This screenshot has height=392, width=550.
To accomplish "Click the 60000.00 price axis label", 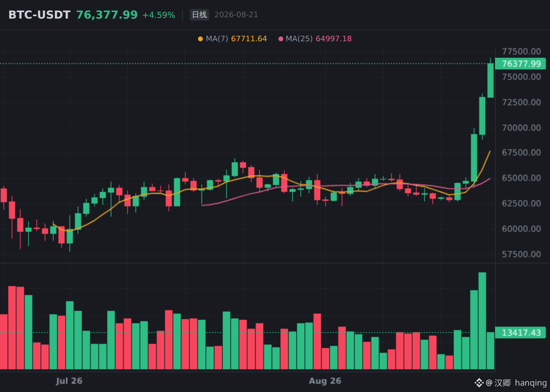I will pos(521,229).
